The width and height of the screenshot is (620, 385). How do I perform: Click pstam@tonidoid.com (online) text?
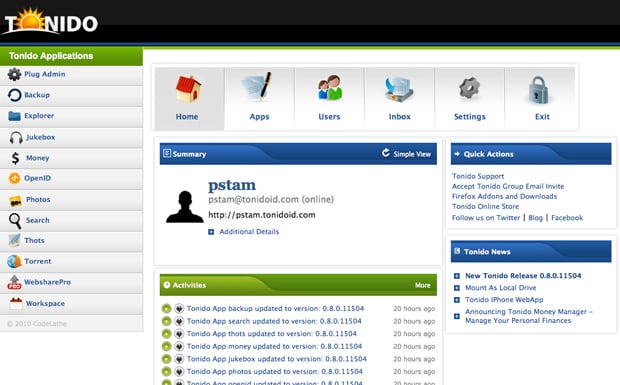click(271, 200)
